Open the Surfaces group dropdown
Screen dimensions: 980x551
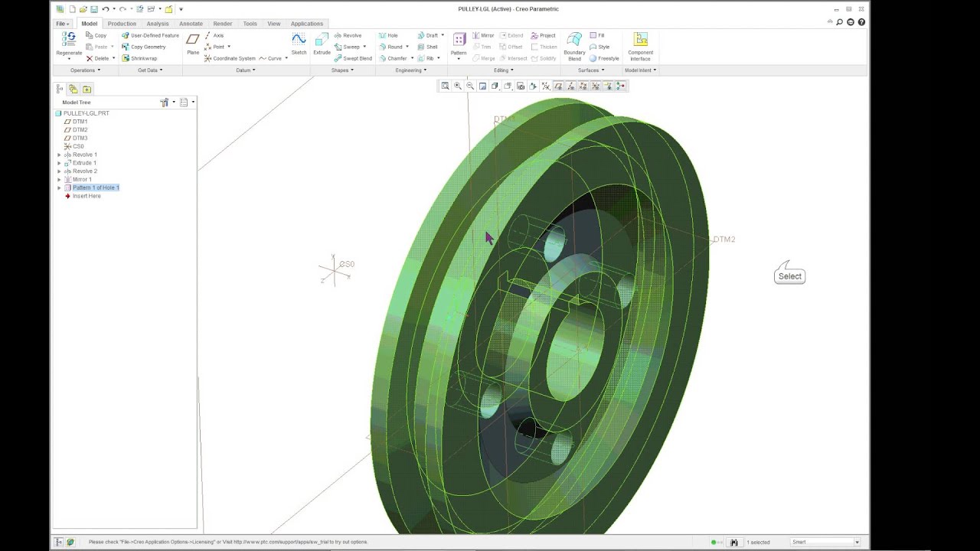591,70
